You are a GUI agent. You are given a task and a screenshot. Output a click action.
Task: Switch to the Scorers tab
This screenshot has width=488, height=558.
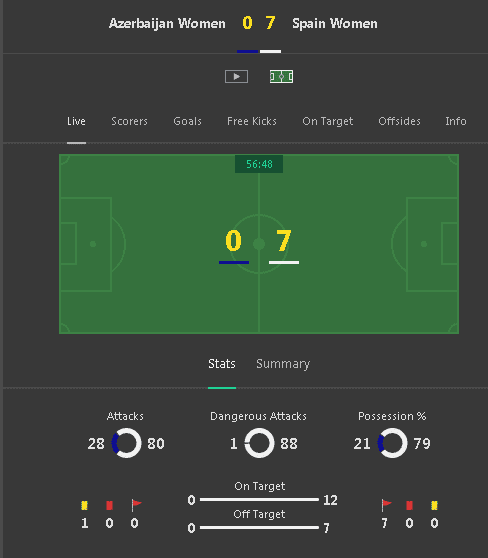pyautogui.click(x=130, y=121)
